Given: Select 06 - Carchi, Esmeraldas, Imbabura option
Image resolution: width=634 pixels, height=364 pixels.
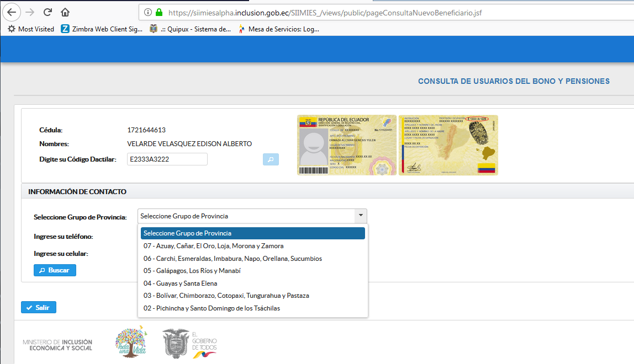Looking at the screenshot, I should click(x=233, y=259).
